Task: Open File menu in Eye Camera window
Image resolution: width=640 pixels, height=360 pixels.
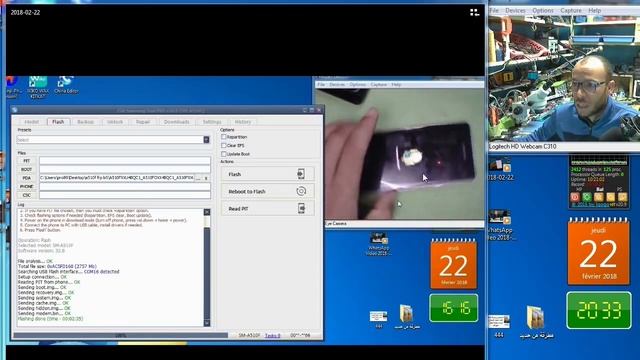Action: pos(321,84)
